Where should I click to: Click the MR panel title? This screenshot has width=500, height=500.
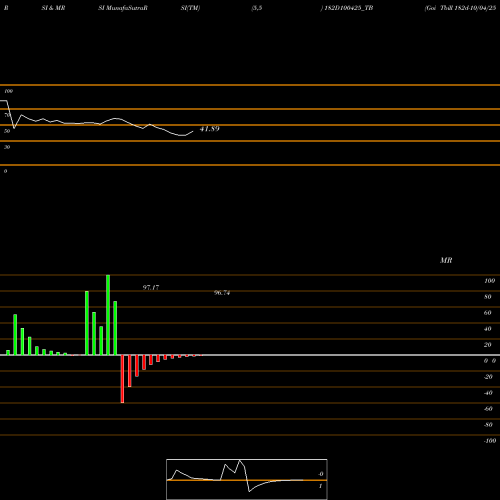446,260
